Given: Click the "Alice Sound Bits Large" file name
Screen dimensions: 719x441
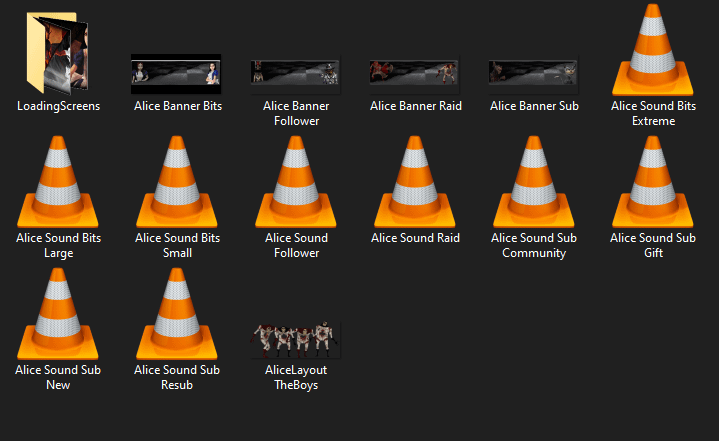Looking at the screenshot, I should pos(58,245).
